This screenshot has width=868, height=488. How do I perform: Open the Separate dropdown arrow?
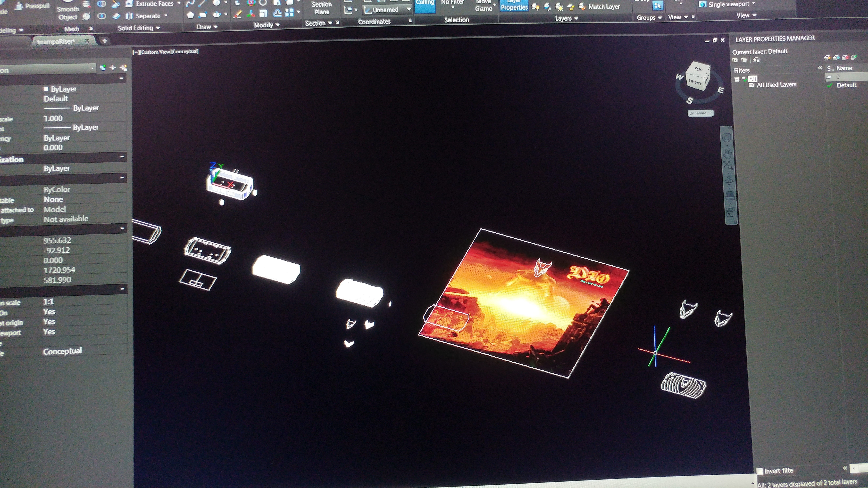[x=166, y=16]
